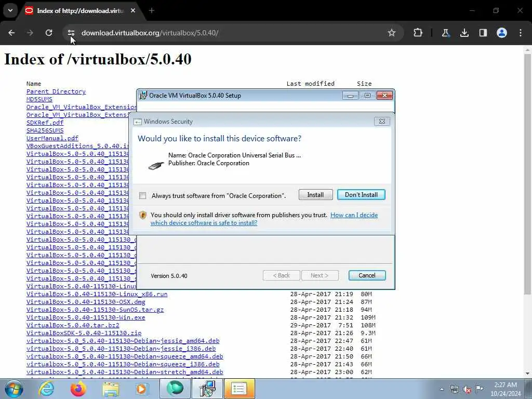Click the browser forward arrow

[x=30, y=33]
